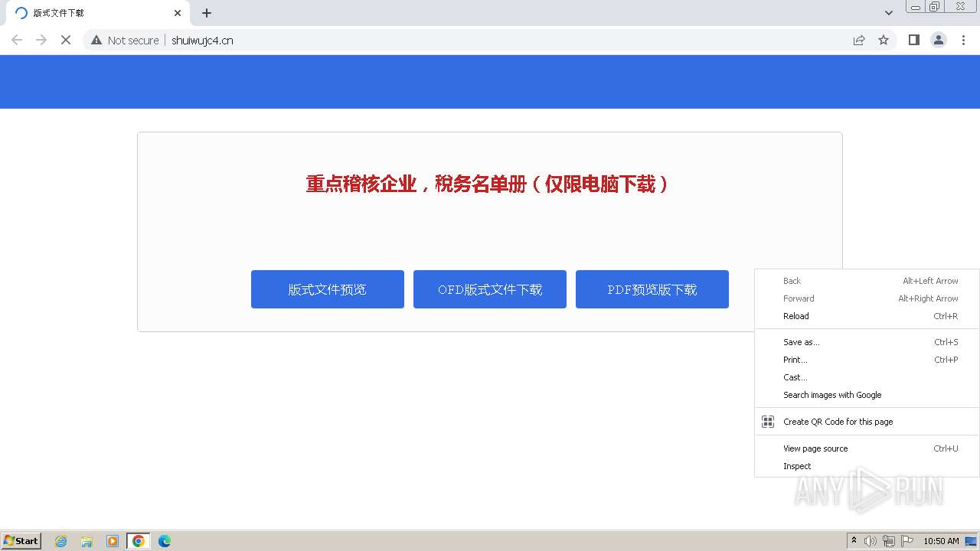Choose Save as... in context menu
The image size is (980, 551).
pyautogui.click(x=867, y=342)
